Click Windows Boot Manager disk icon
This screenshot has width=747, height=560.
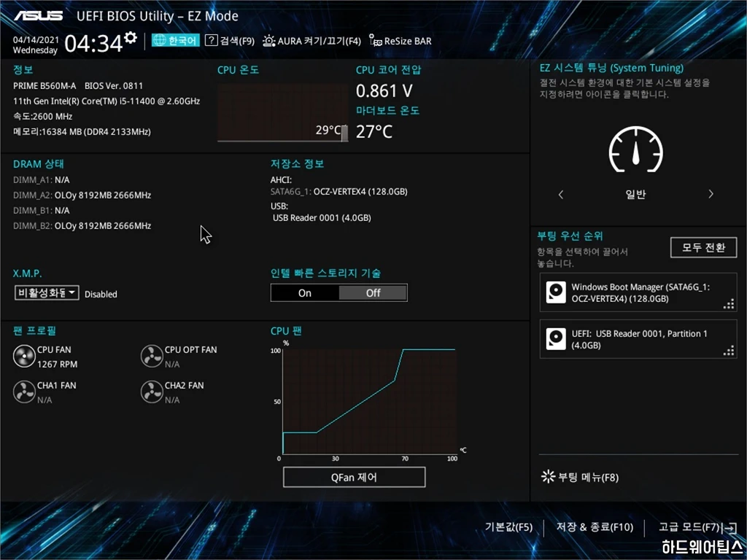pyautogui.click(x=556, y=292)
